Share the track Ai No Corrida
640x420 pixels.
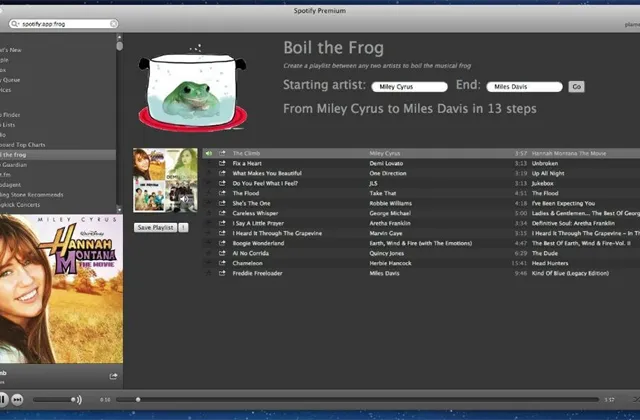pyautogui.click(x=222, y=253)
